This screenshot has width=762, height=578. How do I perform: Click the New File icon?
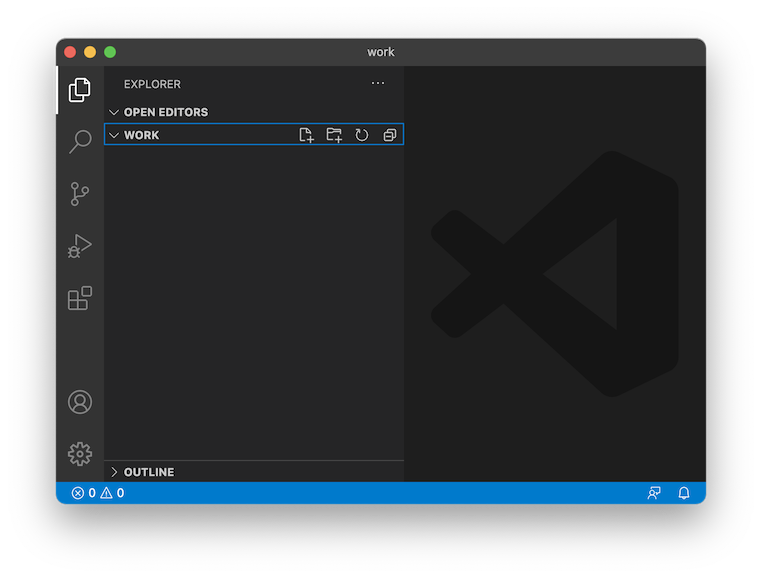(x=306, y=135)
